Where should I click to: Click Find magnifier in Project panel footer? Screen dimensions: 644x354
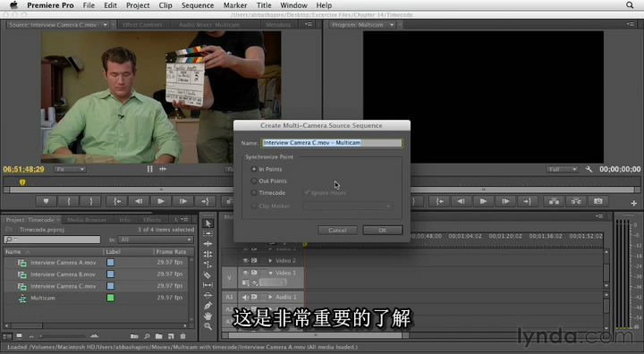click(147, 336)
